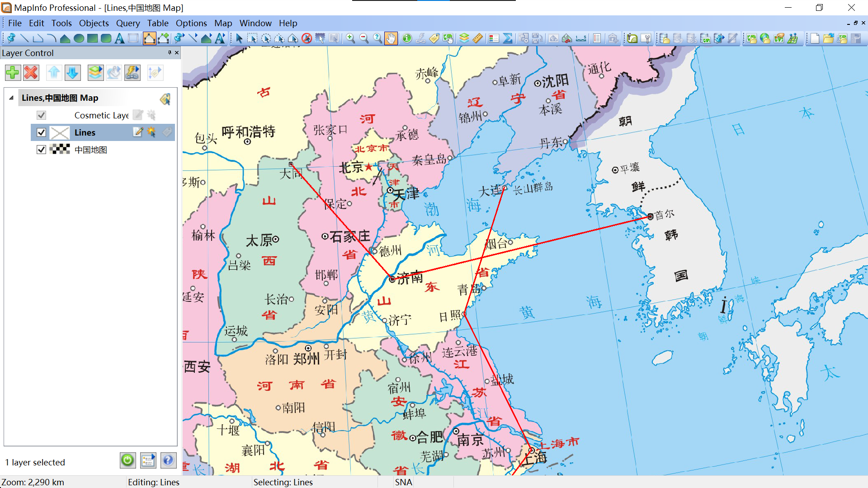Click the Statistics sigma icon
Viewport: 868px width, 488px height.
(x=508, y=38)
